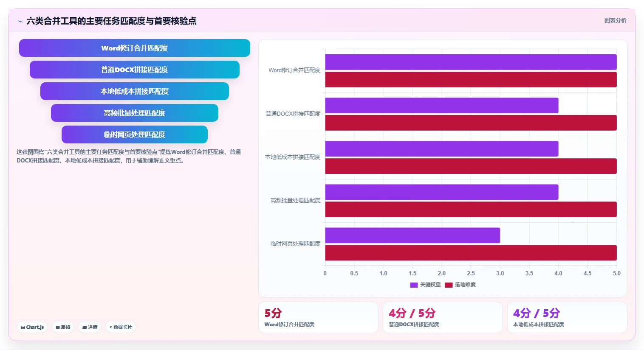Click the 数据卡片 tag chip
The height and width of the screenshot is (350, 644).
pyautogui.click(x=121, y=327)
